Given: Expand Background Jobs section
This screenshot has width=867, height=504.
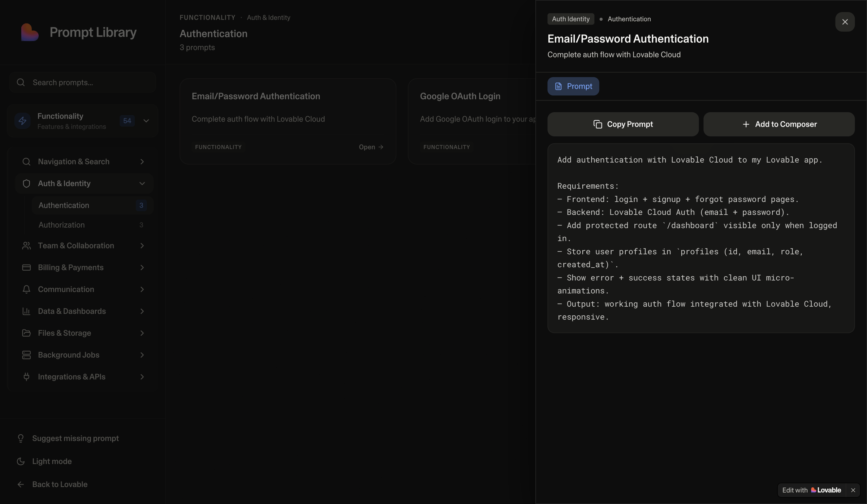Looking at the screenshot, I should pos(142,355).
